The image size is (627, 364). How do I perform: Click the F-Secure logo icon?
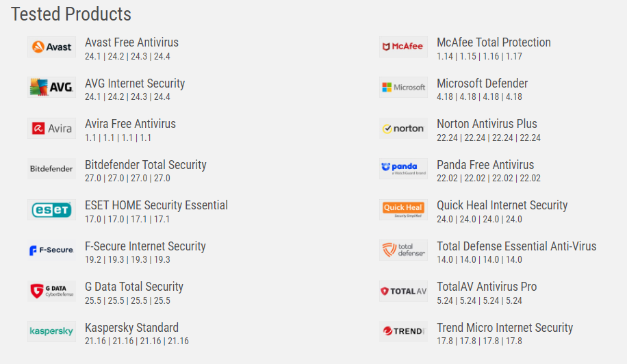click(51, 250)
